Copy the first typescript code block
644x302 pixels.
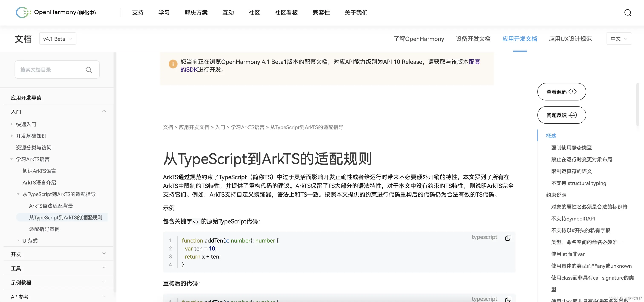click(x=508, y=237)
